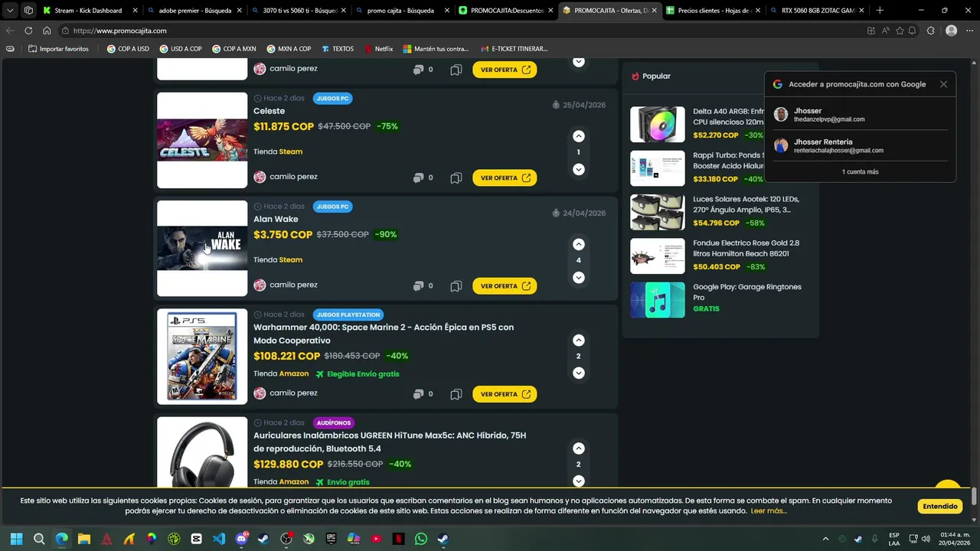Open the Steam store link under Celeste
The image size is (980, 551).
pos(290,152)
